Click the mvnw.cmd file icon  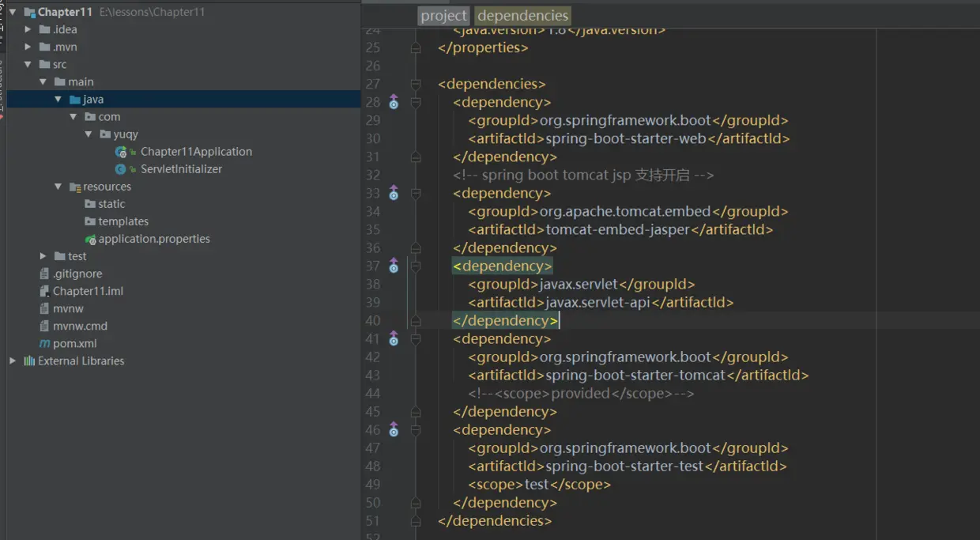(45, 326)
